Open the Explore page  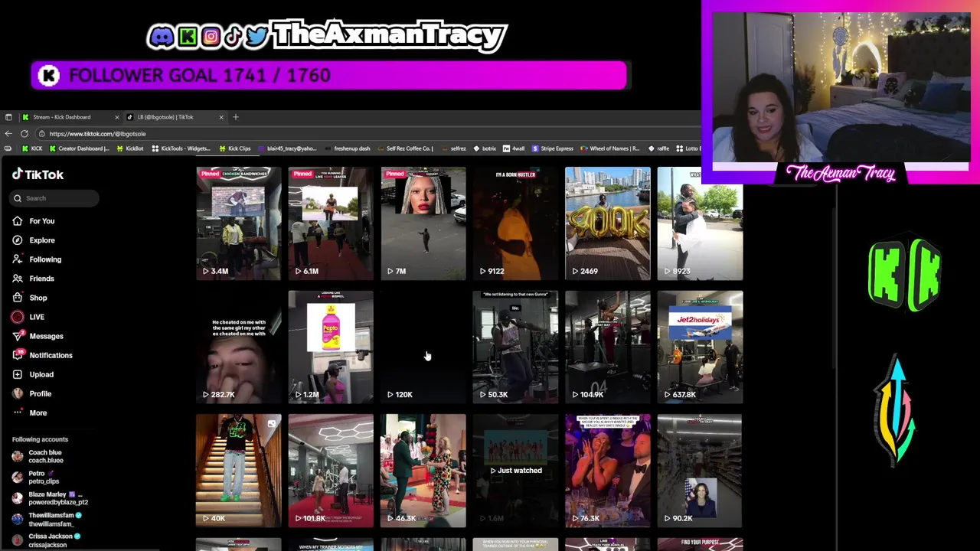click(34, 240)
